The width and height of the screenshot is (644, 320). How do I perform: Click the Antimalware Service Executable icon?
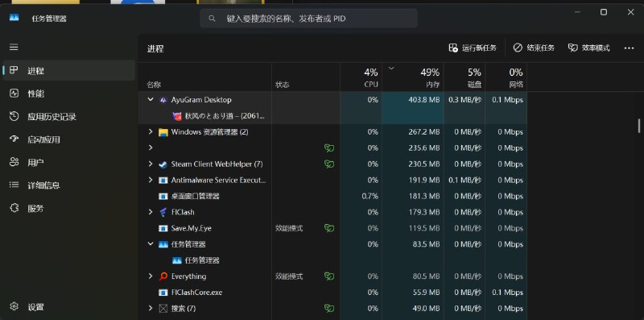[163, 181]
